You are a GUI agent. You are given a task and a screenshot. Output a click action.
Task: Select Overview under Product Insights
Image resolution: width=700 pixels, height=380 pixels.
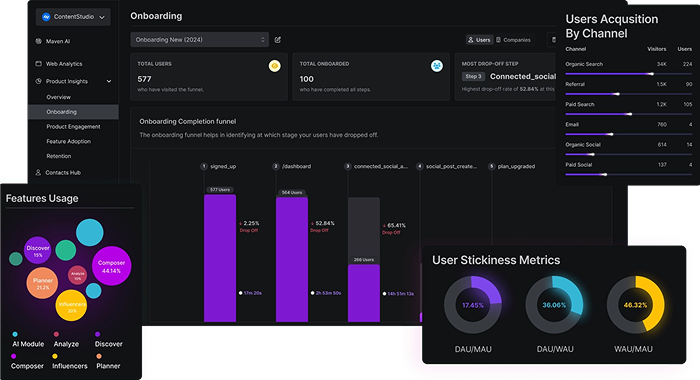[58, 97]
